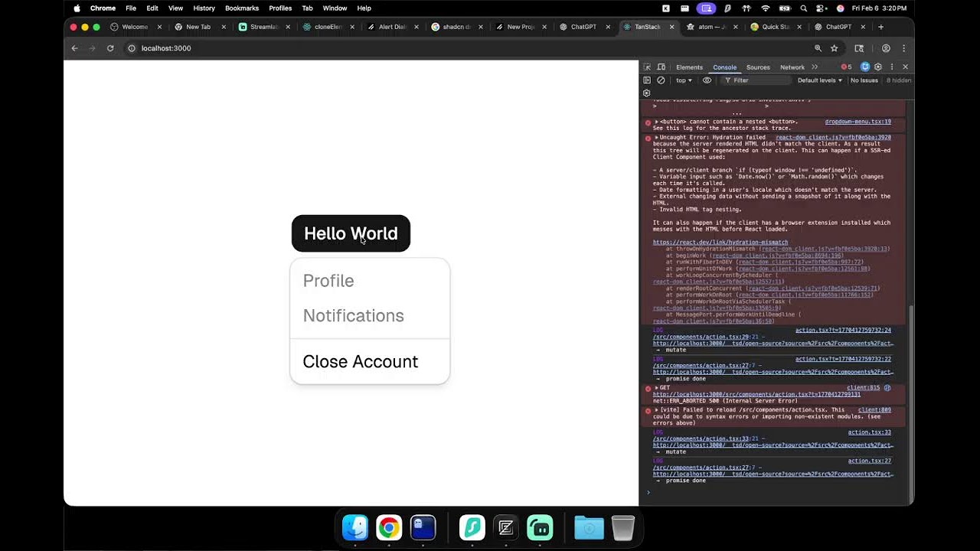980x551 pixels.
Task: Open the Profiles menu in menu bar
Action: (x=280, y=8)
